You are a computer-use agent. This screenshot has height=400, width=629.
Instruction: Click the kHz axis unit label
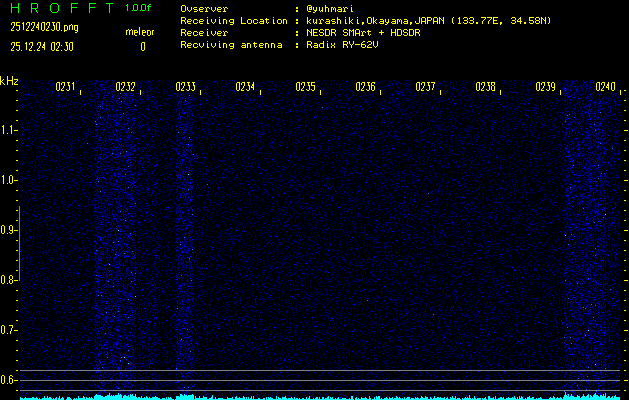coord(9,80)
